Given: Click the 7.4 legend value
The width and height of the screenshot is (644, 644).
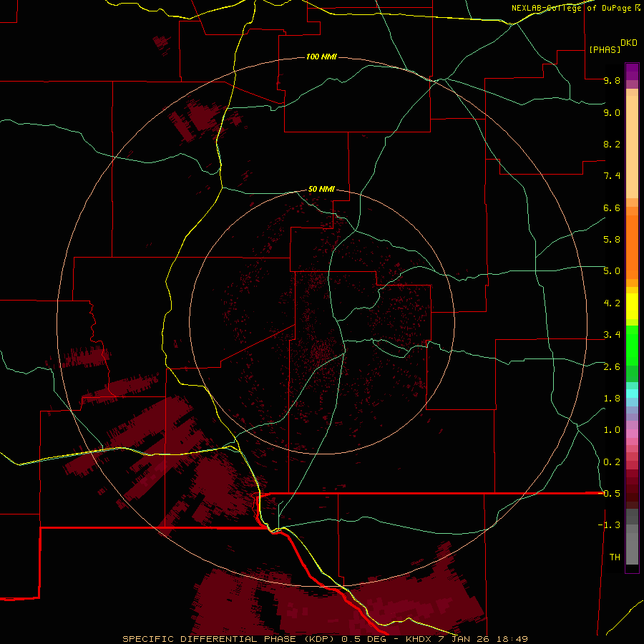Looking at the screenshot, I should click(x=612, y=176).
